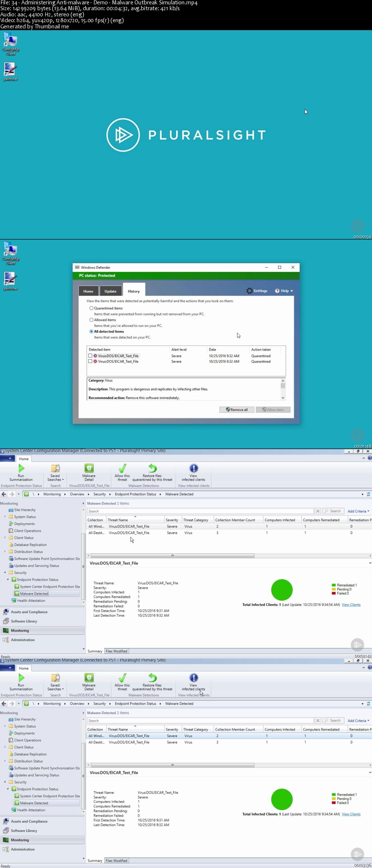Open Add Criteria dropdown in 00:02:42 frame
Viewport: 372px width, 868px height.
(358, 511)
